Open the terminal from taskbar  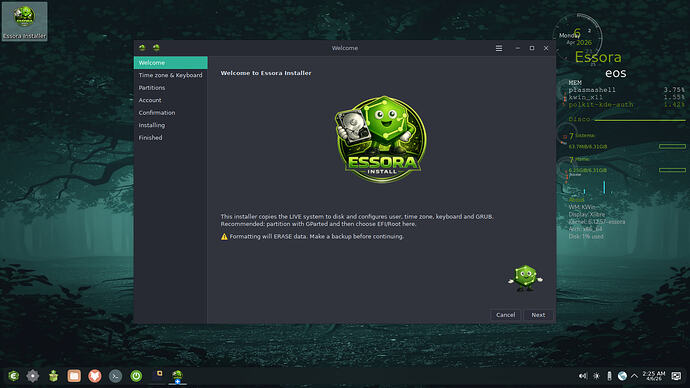[115, 376]
